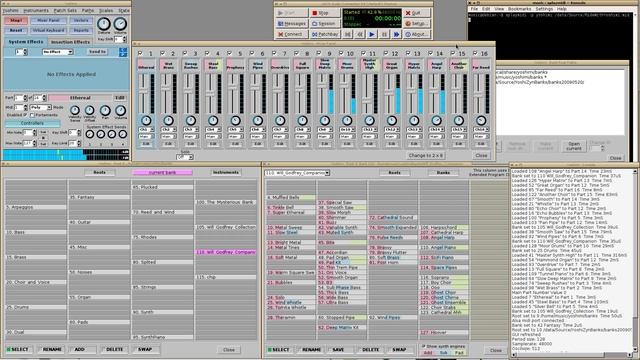Toggle mixer part 7 enable checkbox
This screenshot has height=360, width=640.
click(274, 53)
